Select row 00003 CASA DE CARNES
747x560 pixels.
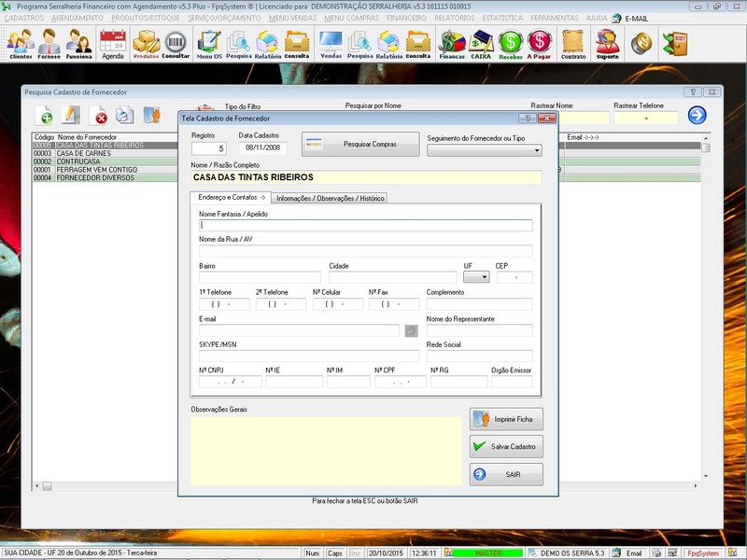tap(105, 153)
